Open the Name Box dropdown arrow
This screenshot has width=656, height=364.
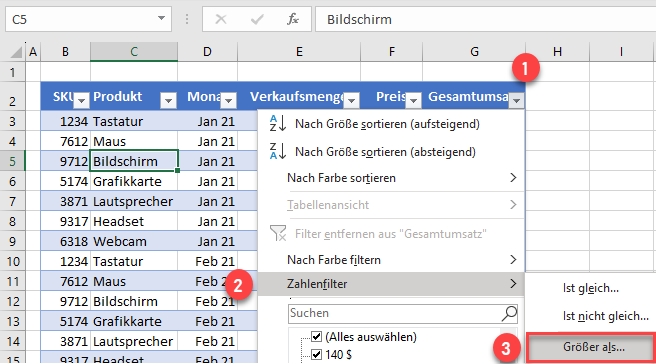[x=161, y=18]
